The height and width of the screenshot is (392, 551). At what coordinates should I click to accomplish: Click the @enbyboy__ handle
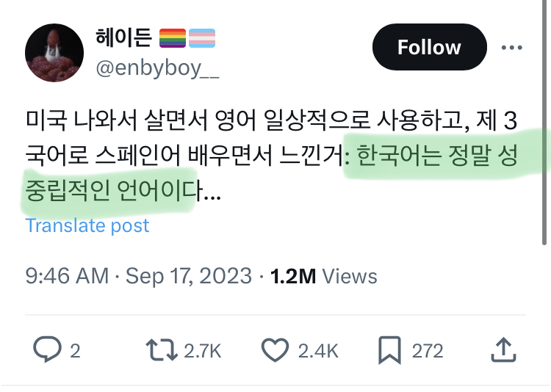pyautogui.click(x=157, y=69)
